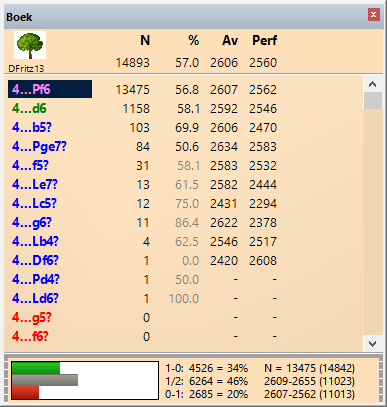Click the 1-0: 4526 = 34% statistic
387x407 pixels.
[x=207, y=368]
